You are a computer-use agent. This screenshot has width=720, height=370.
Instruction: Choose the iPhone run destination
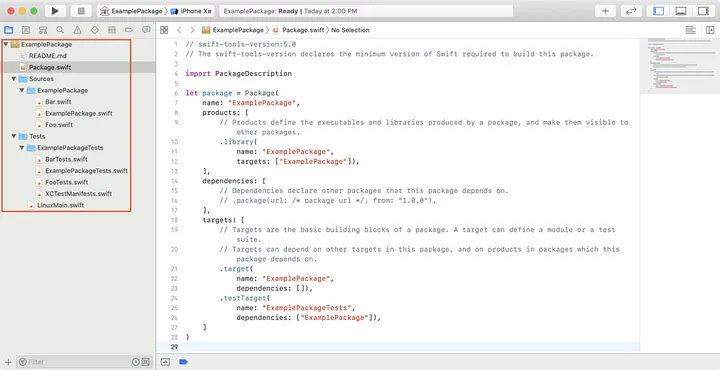(x=190, y=11)
